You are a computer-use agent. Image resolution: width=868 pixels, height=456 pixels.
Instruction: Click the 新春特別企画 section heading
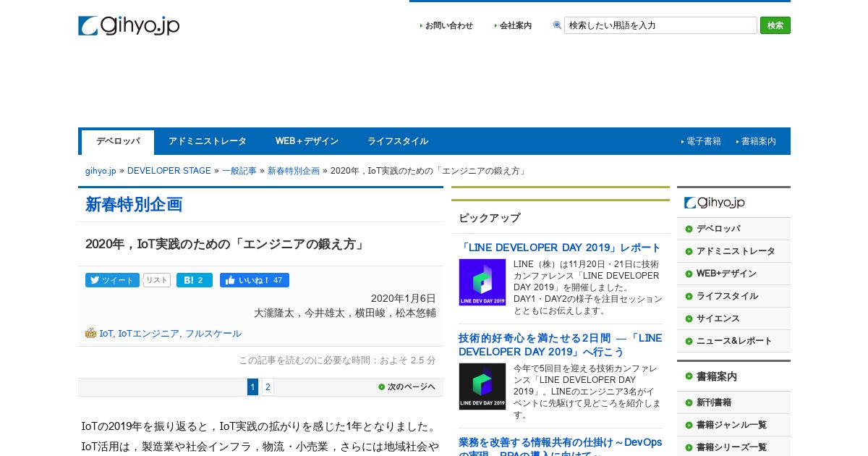point(134,205)
